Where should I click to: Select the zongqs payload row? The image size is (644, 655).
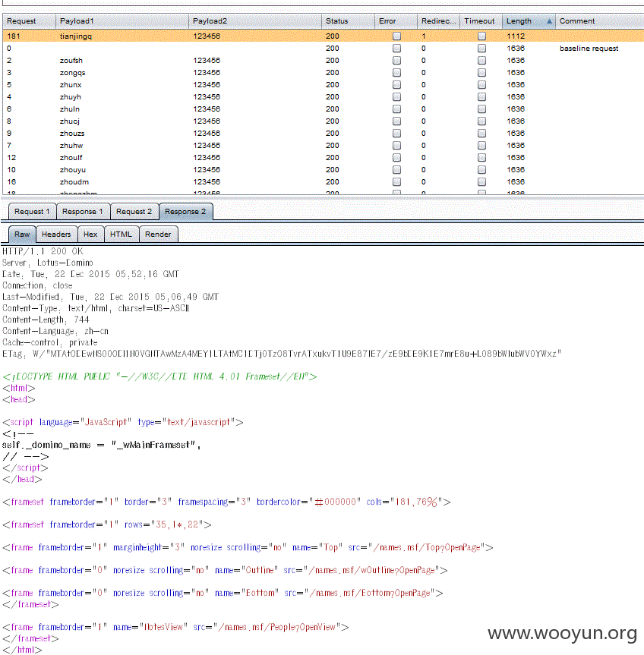(x=323, y=73)
